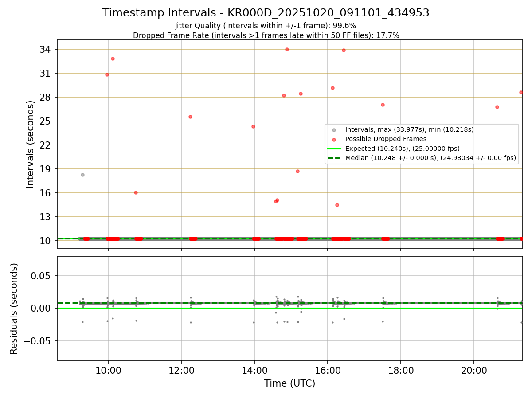Click the red point near 14.5 seconds after 16:00
Viewport: 532px width, 399px height.
(x=337, y=205)
